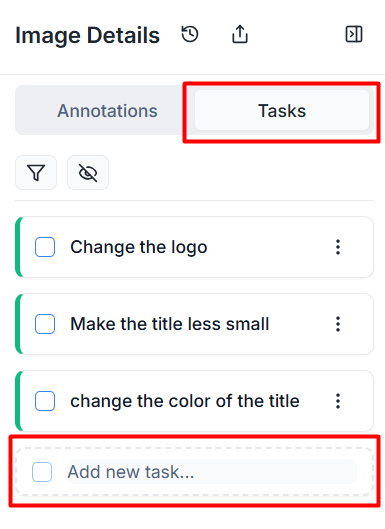This screenshot has width=385, height=529.
Task: Check off the Change the logo task
Action: tap(45, 247)
